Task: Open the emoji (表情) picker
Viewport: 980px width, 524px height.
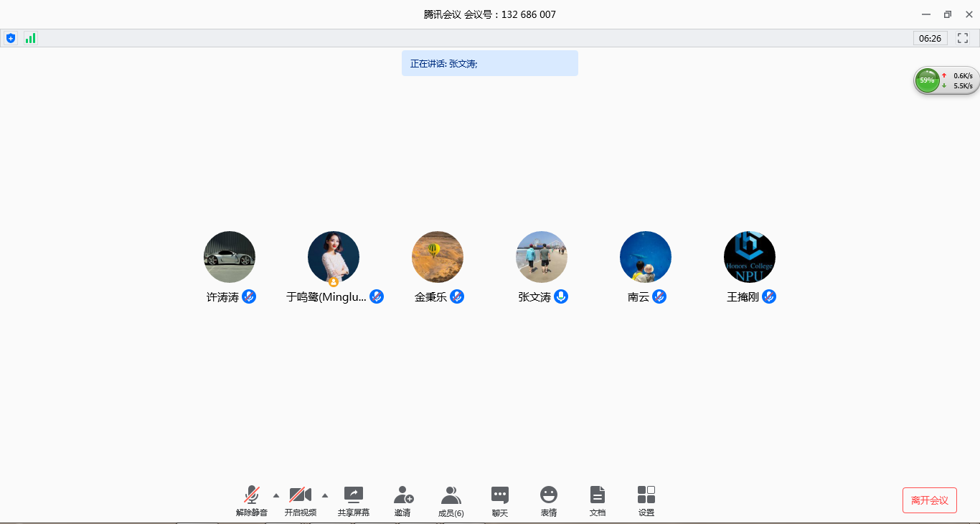Action: click(548, 500)
